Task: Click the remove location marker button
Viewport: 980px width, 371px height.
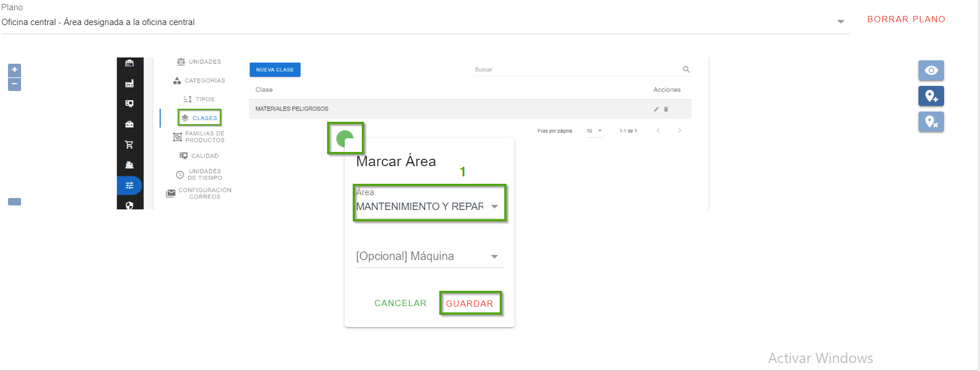Action: tap(931, 122)
